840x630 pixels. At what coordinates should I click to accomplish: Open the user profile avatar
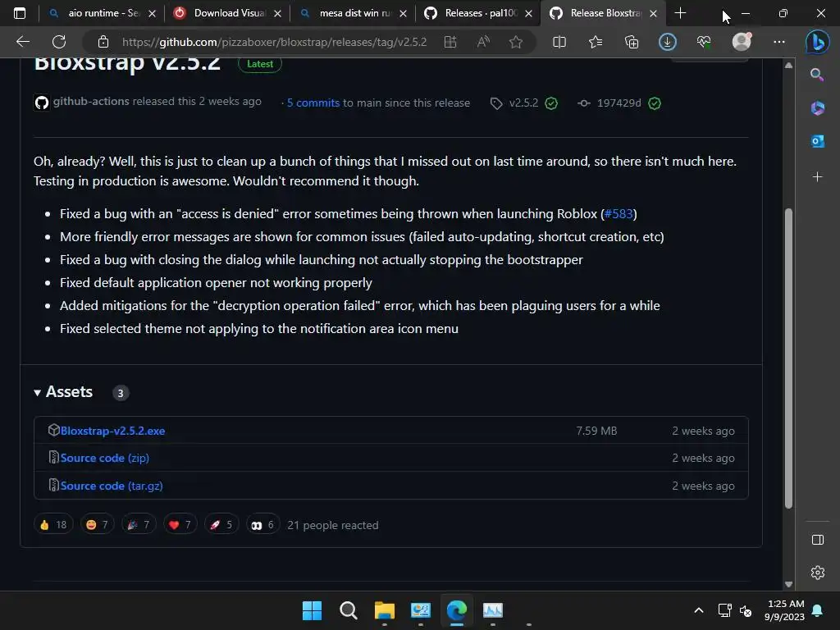(x=742, y=41)
